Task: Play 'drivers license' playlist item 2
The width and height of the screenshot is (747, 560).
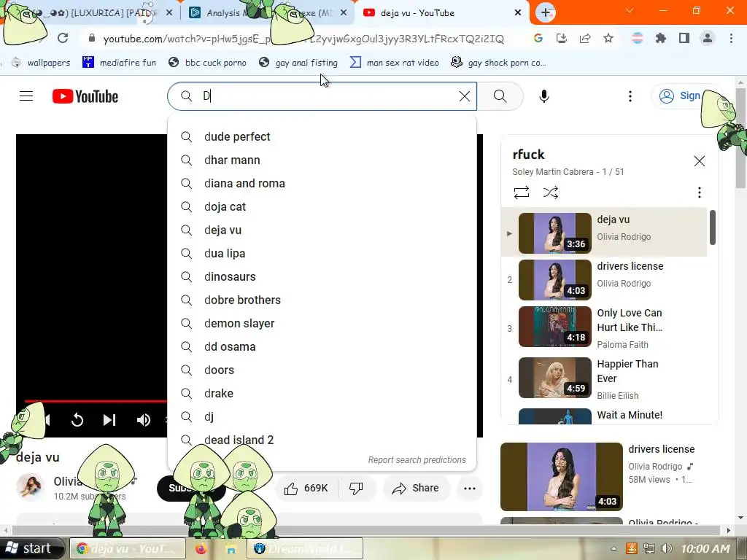Action: (604, 279)
